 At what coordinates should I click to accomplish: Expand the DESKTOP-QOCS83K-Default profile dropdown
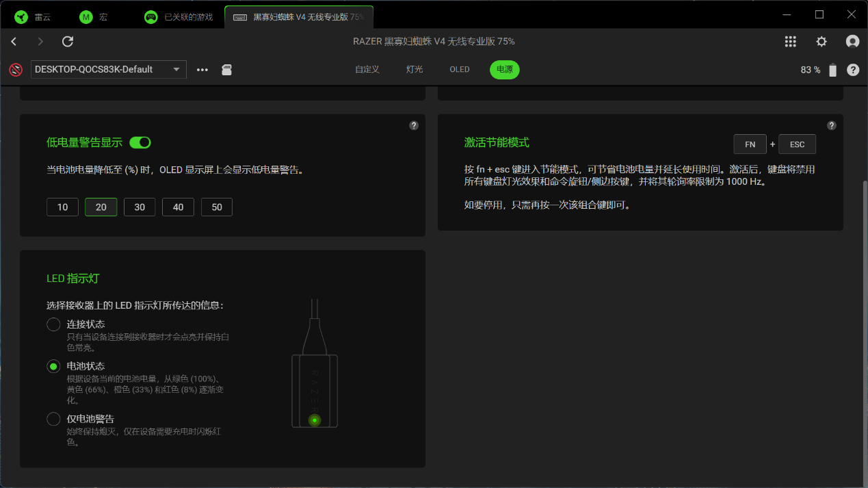pyautogui.click(x=109, y=69)
